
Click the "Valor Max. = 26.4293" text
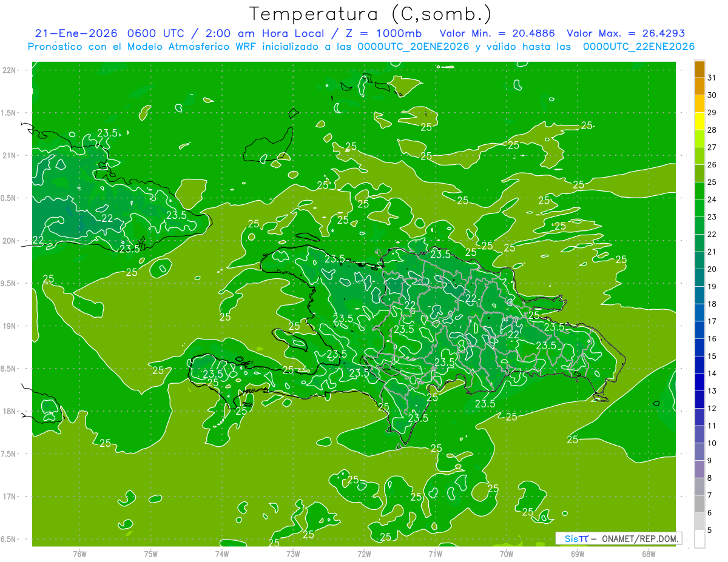(x=625, y=33)
